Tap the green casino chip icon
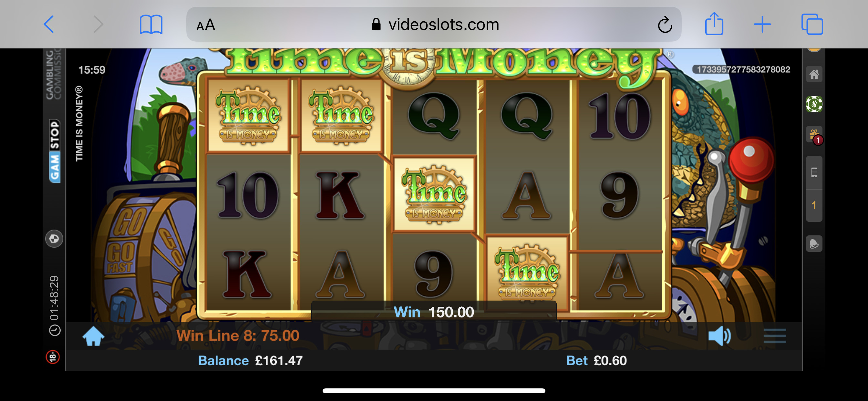The width and height of the screenshot is (868, 401). coord(814,104)
